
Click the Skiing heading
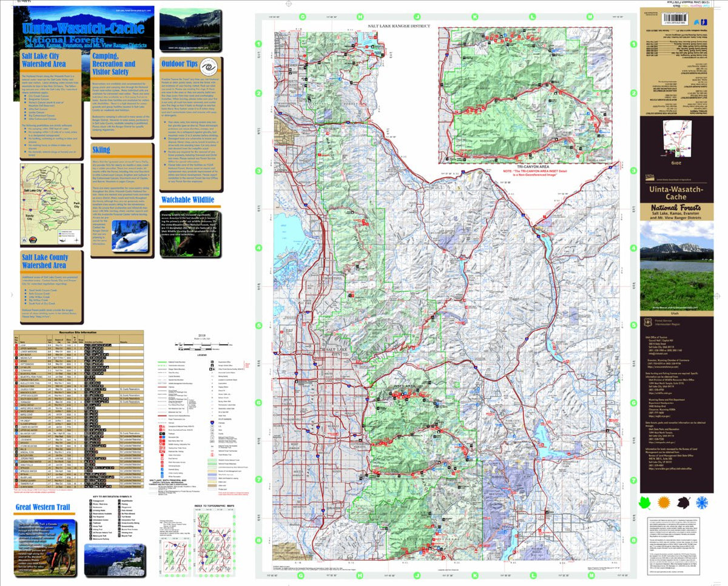pos(101,149)
